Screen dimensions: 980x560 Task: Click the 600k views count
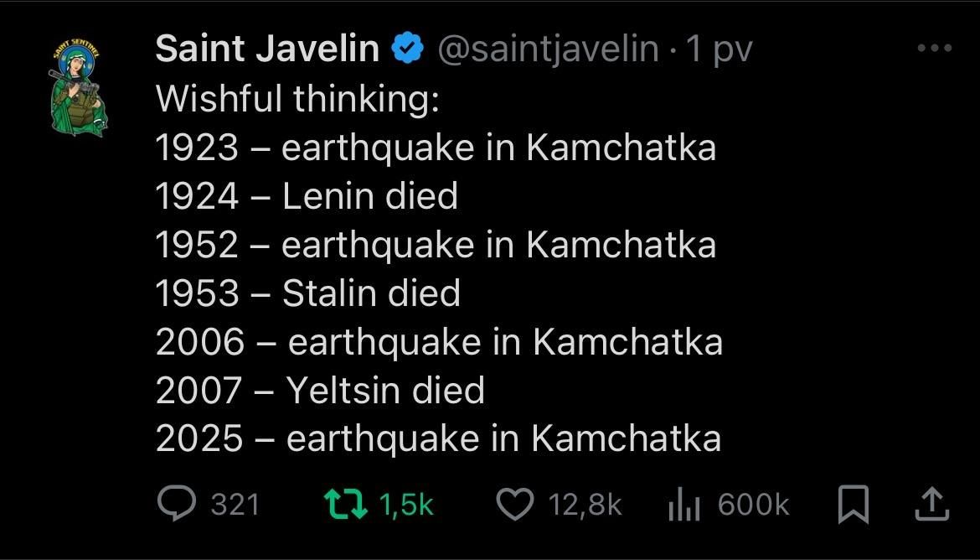click(x=753, y=503)
